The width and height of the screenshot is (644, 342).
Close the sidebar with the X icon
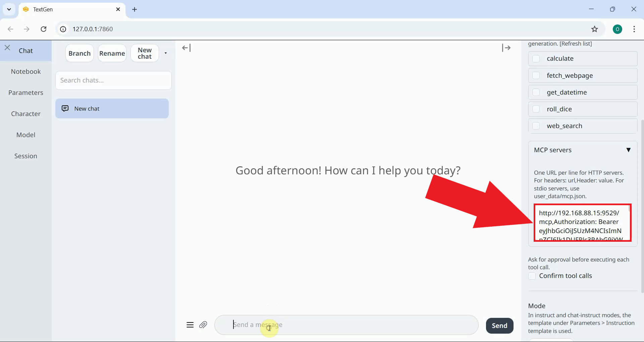[x=7, y=48]
